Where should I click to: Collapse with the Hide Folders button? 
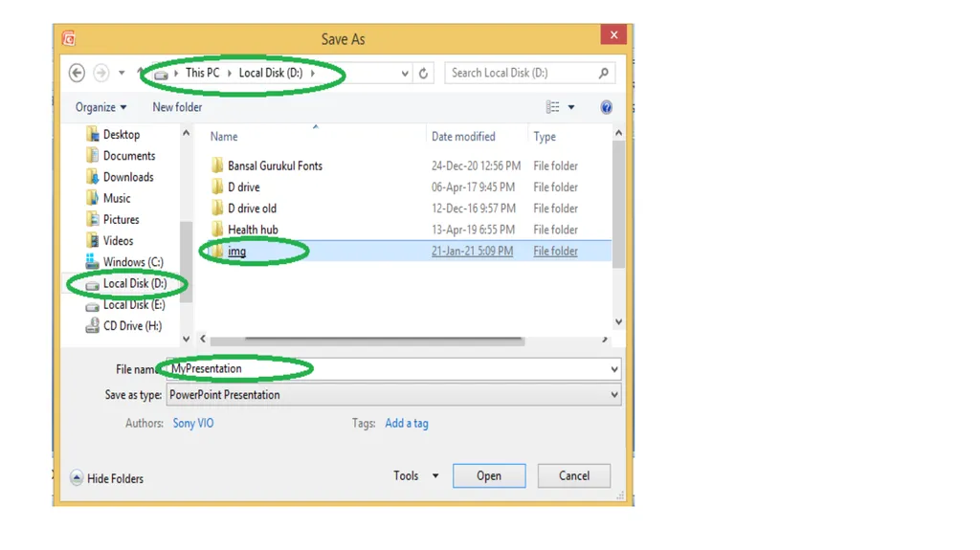pos(107,478)
